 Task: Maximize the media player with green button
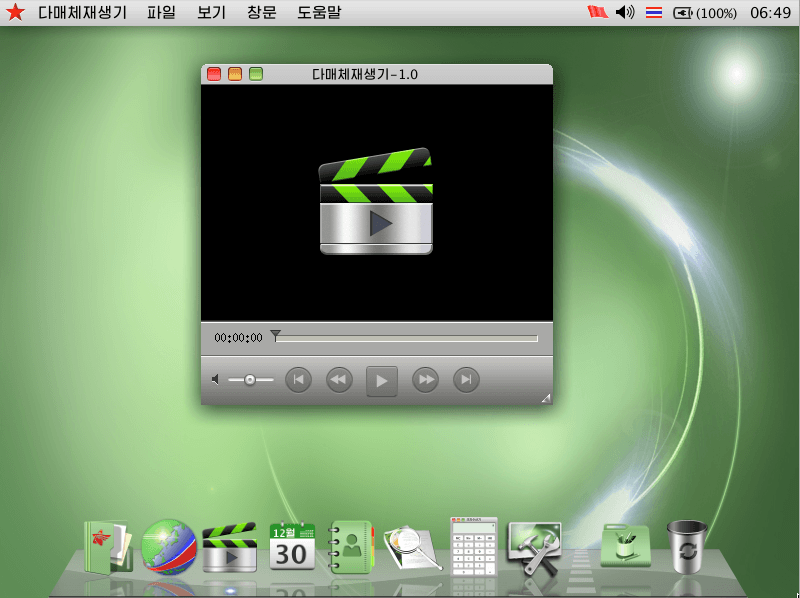click(x=256, y=74)
